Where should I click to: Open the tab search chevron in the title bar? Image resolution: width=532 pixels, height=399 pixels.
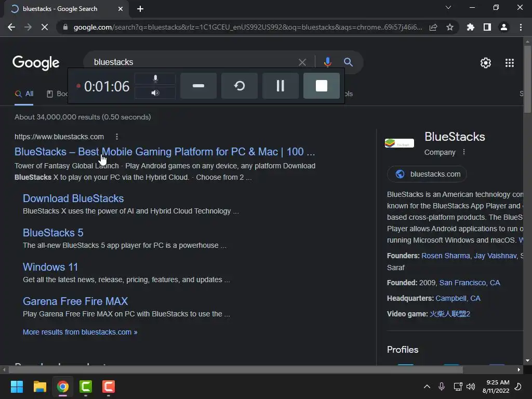(x=448, y=7)
